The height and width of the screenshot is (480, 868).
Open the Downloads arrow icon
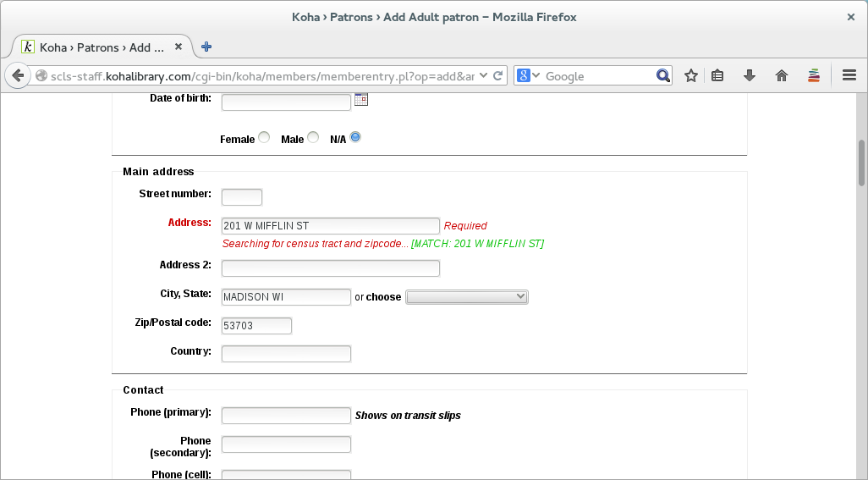[750, 76]
